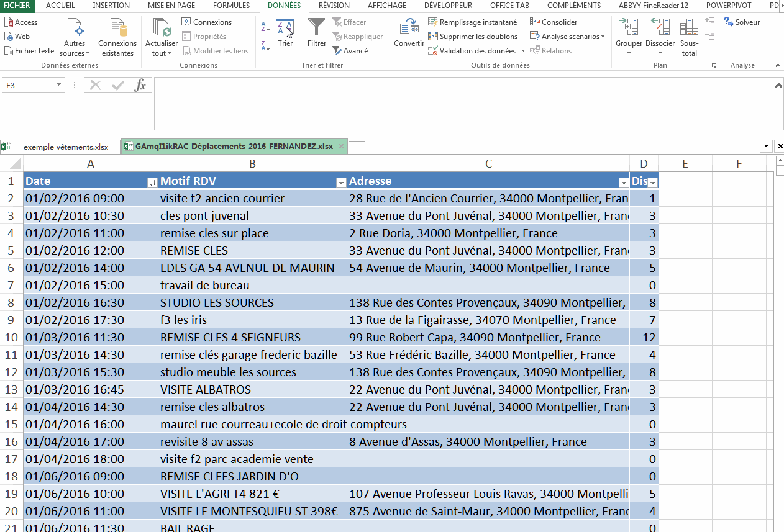This screenshot has height=532, width=784.
Task: Open the Solveur tool
Action: 742,22
